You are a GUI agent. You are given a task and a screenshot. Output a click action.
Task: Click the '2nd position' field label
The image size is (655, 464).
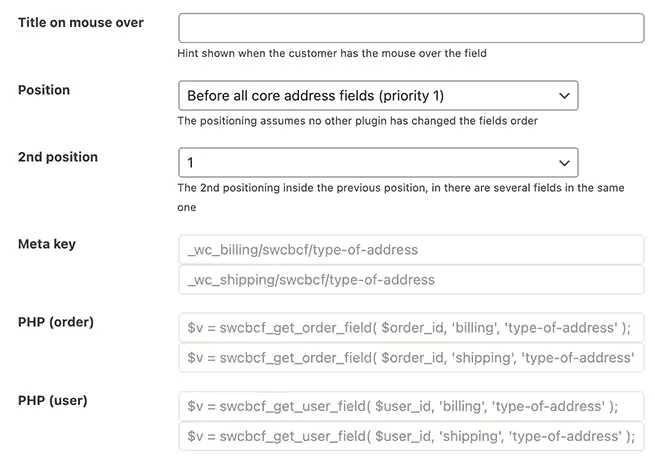click(x=58, y=157)
